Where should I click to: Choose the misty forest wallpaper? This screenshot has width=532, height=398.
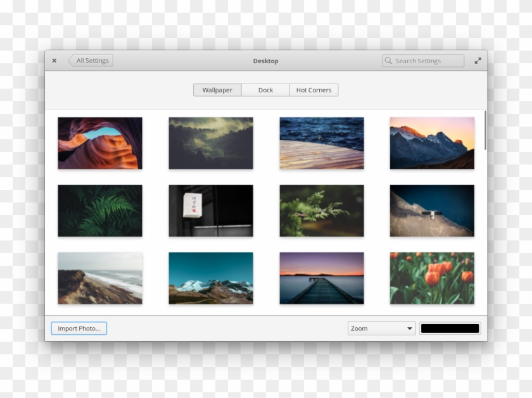tap(210, 142)
